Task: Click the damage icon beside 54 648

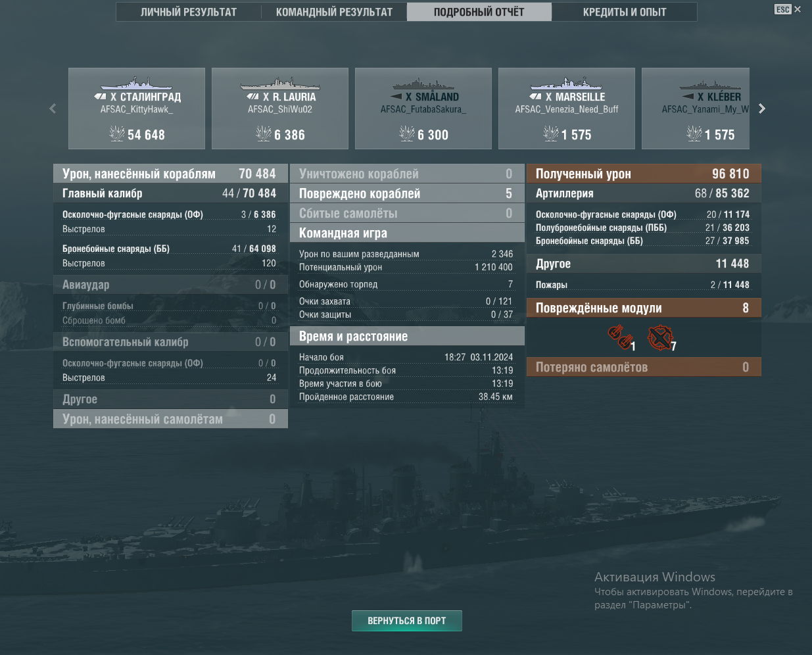Action: tap(117, 134)
